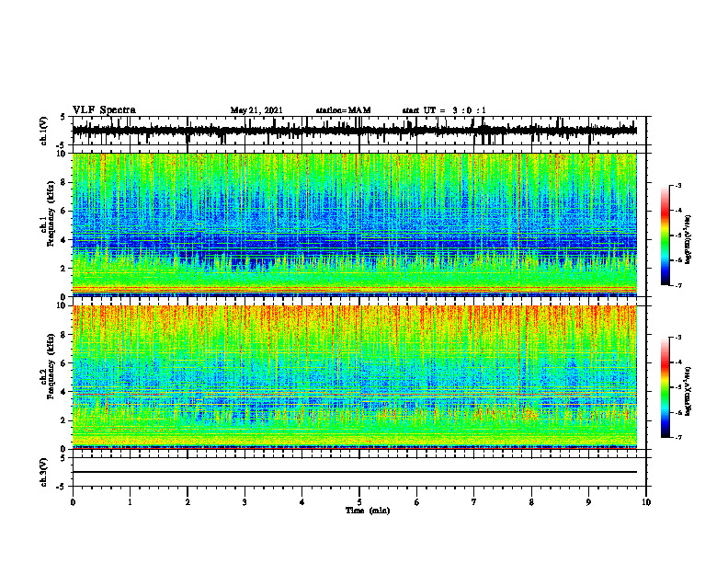Click the ch.1 spectrogram plot
Screen dimensions: 728x563
click(355, 224)
